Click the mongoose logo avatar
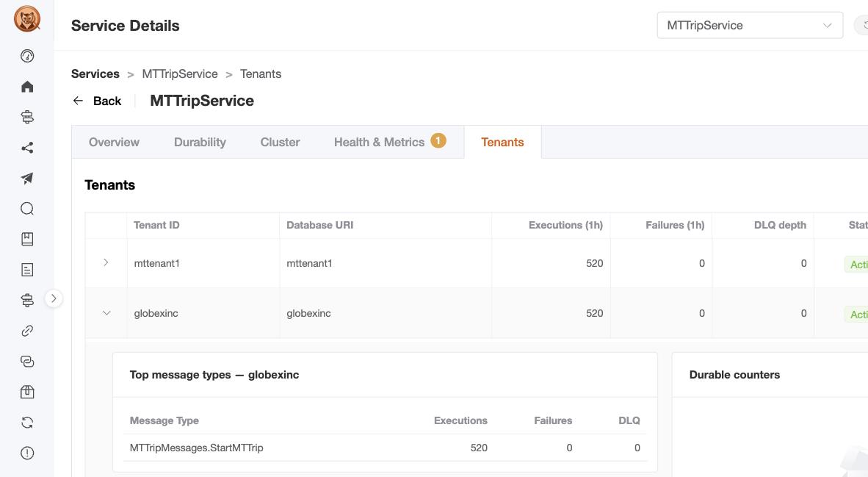This screenshot has width=868, height=477. (27, 19)
